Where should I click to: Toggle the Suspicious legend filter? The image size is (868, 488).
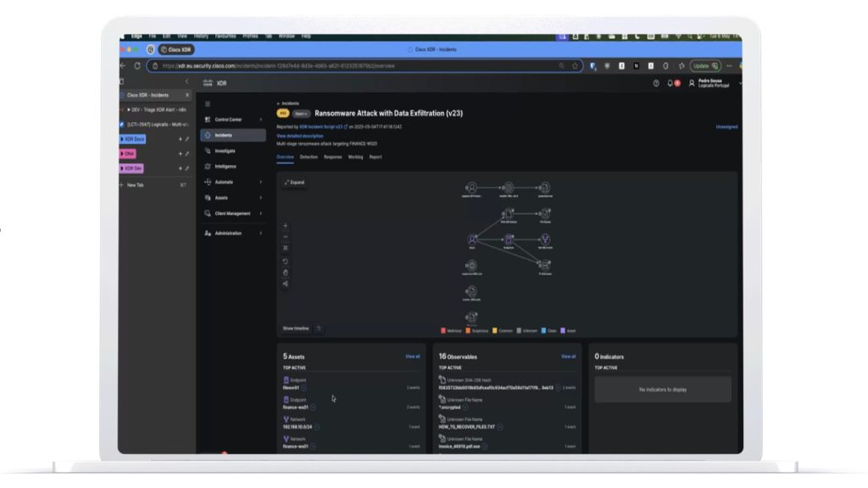(468, 330)
